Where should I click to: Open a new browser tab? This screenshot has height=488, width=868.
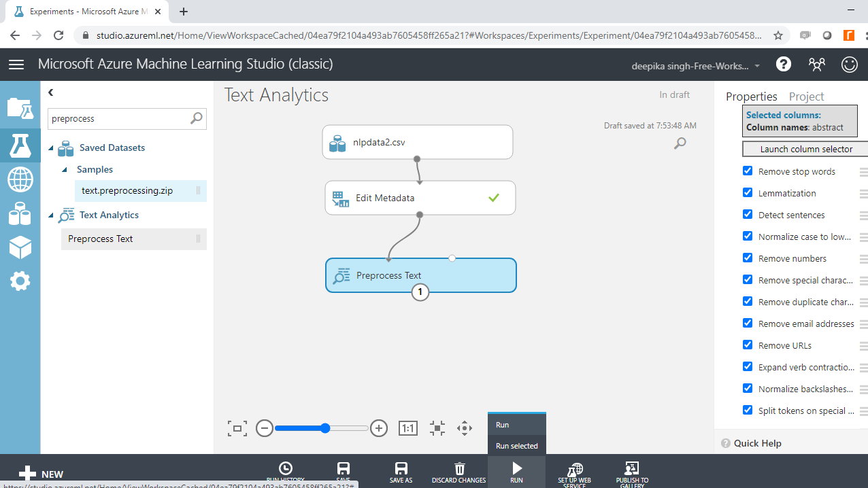click(184, 12)
